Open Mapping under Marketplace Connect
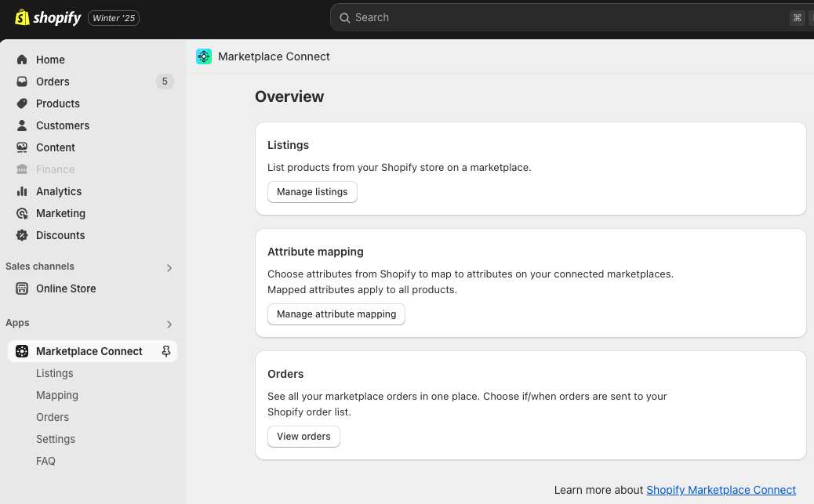The height and width of the screenshot is (504, 814). tap(57, 396)
